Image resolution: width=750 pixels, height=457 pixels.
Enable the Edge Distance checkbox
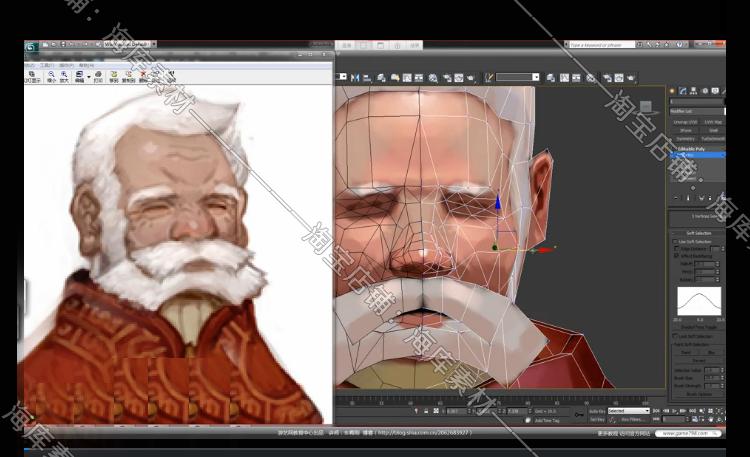pyautogui.click(x=676, y=249)
